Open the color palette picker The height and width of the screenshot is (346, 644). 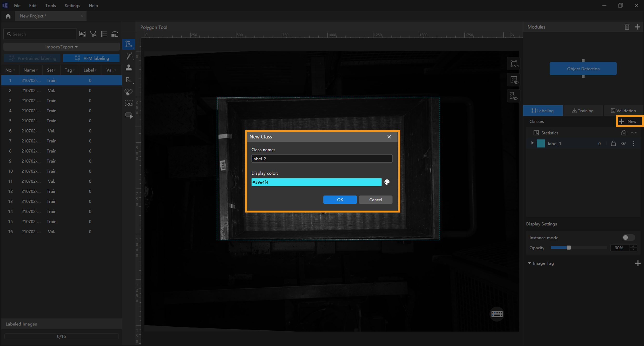click(x=387, y=182)
